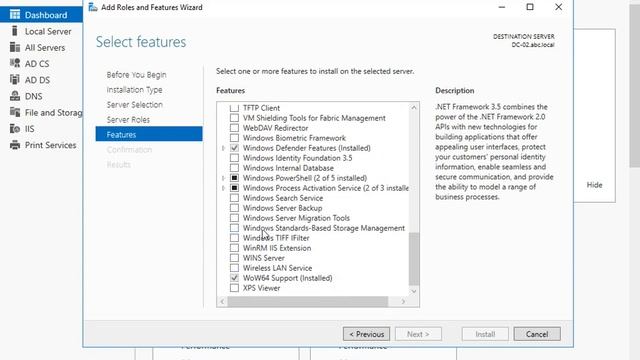
Task: Click the Hide link behind the wizard
Action: pyautogui.click(x=594, y=185)
